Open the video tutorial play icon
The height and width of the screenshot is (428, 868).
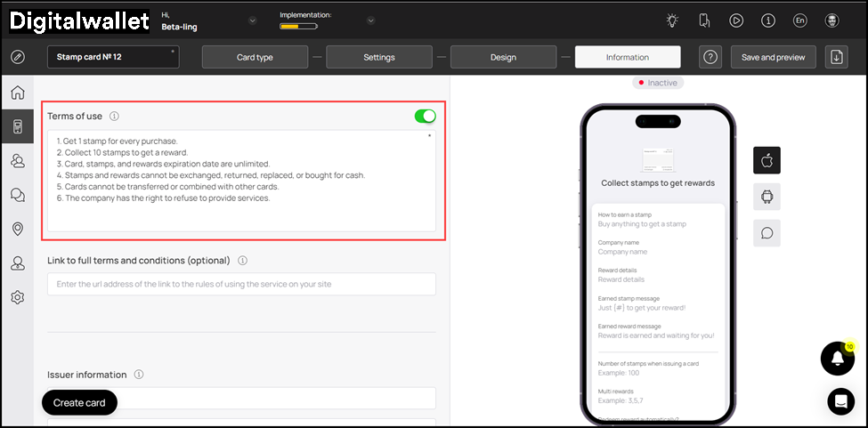[x=736, y=20]
